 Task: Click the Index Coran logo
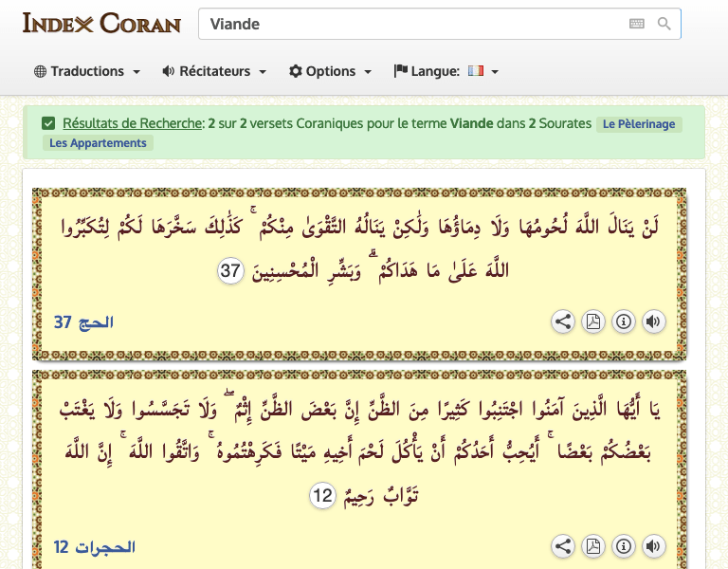coord(101,23)
